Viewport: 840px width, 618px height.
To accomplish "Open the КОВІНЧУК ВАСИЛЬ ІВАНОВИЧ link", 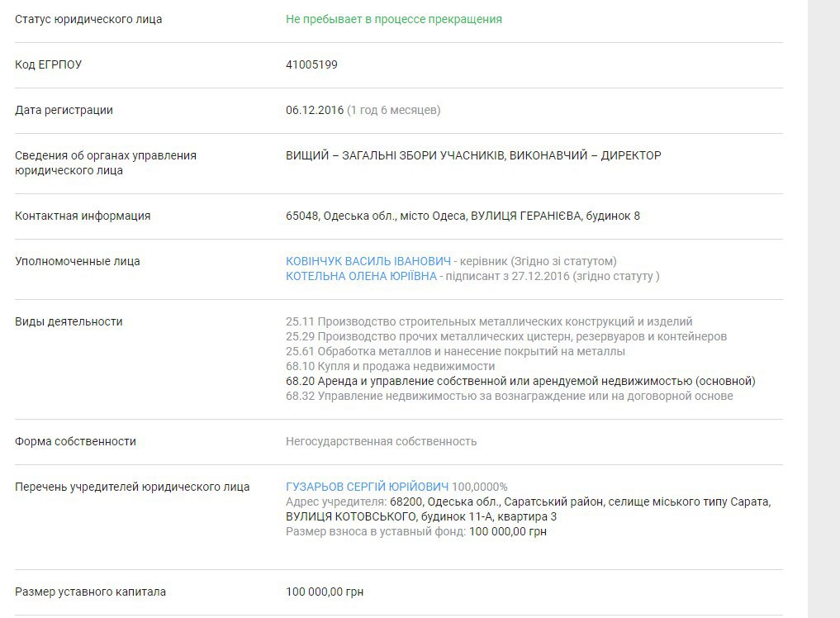I will coord(368,261).
